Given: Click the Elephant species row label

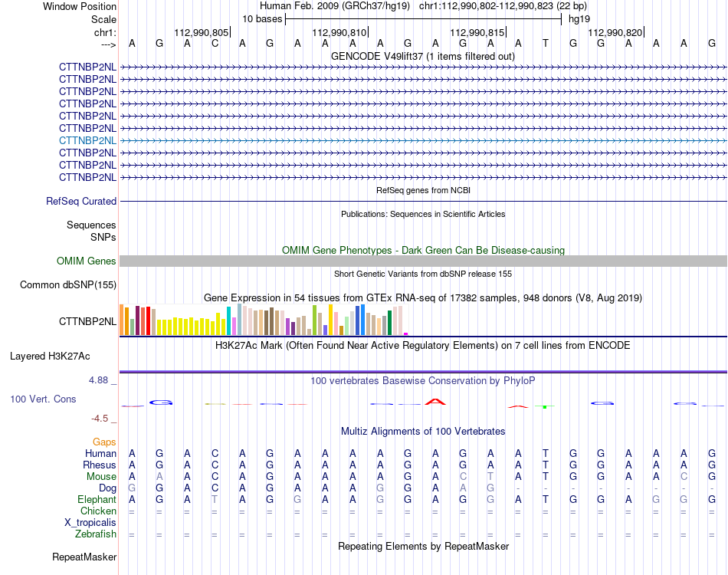Looking at the screenshot, I should [x=97, y=499].
